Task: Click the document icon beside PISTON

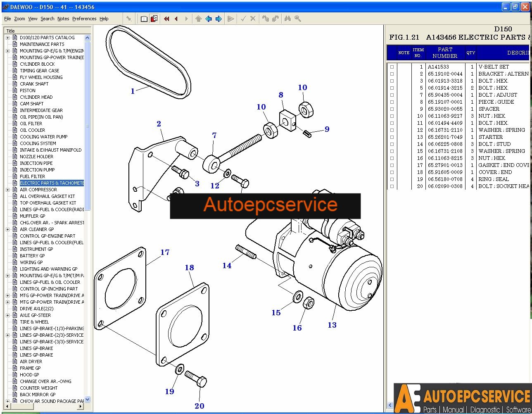Action: (x=15, y=90)
